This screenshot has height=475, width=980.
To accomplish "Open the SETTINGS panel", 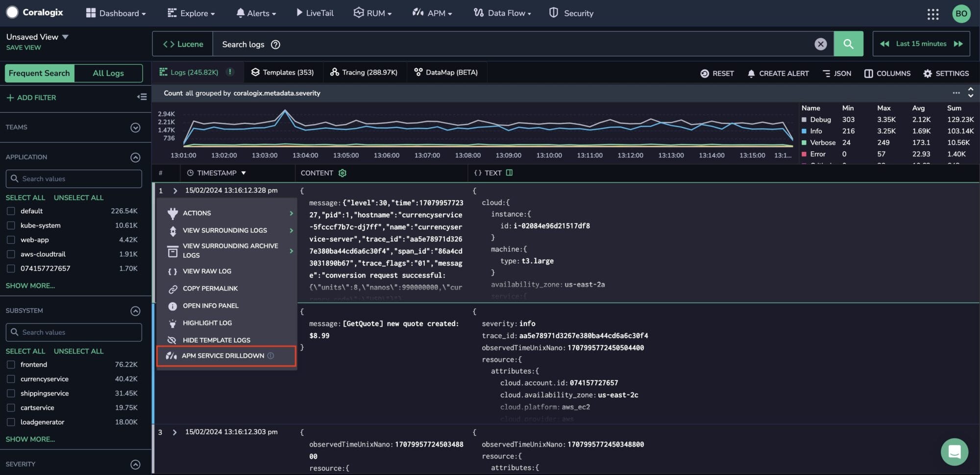I will point(946,74).
